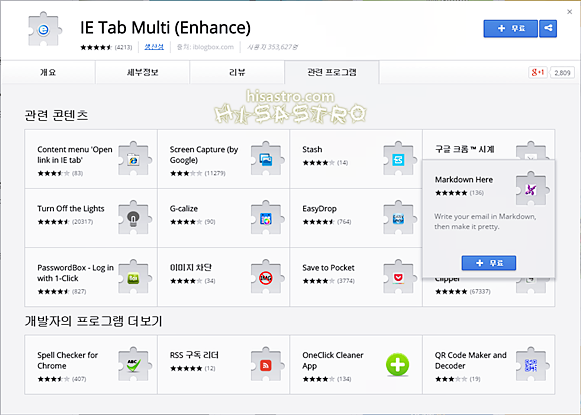Image resolution: width=581 pixels, height=415 pixels.
Task: Add Markdown Here using popup free button
Action: coord(489,263)
